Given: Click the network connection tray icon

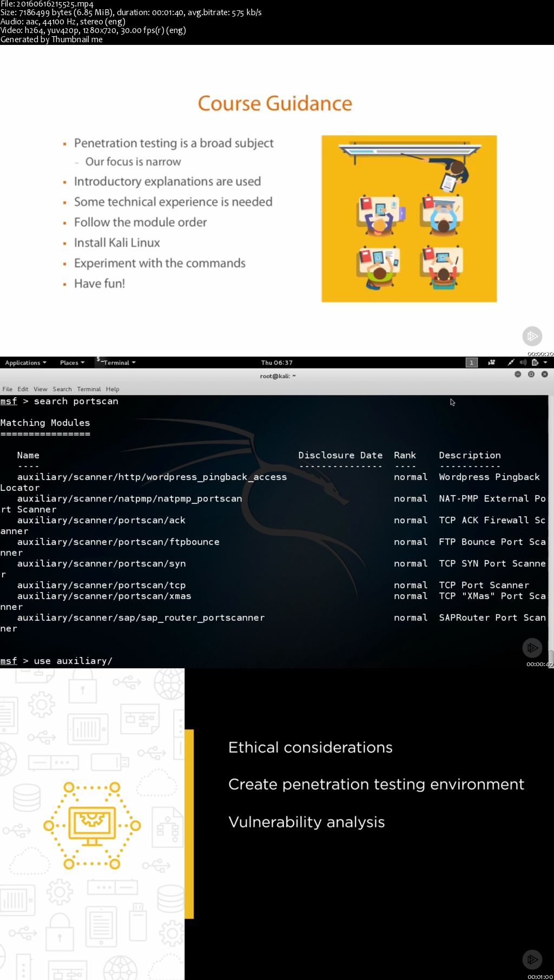Looking at the screenshot, I should pyautogui.click(x=510, y=363).
